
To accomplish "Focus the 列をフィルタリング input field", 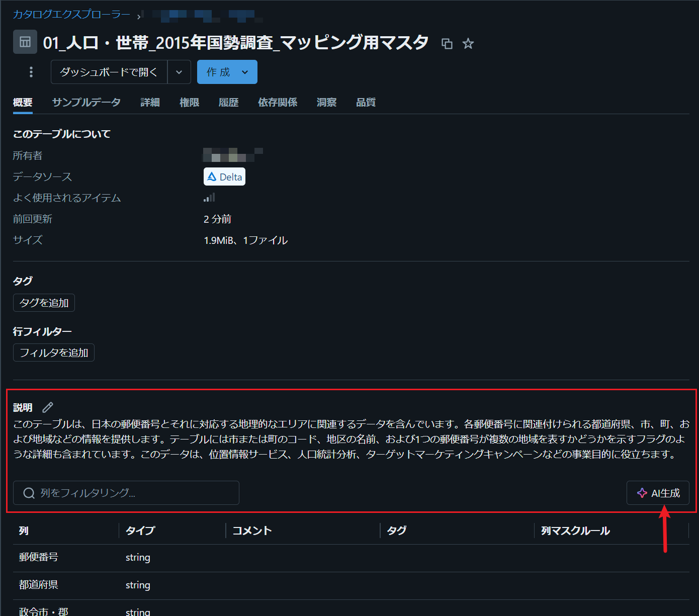I will (126, 493).
